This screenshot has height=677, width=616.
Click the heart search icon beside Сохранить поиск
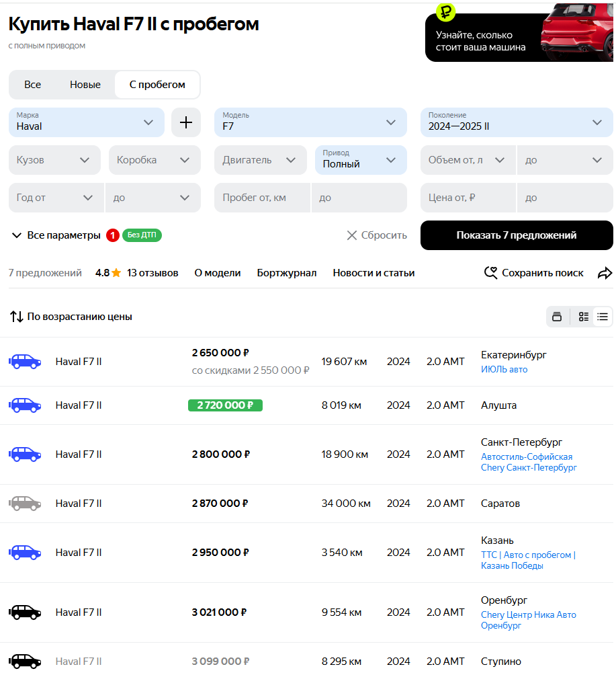(490, 273)
